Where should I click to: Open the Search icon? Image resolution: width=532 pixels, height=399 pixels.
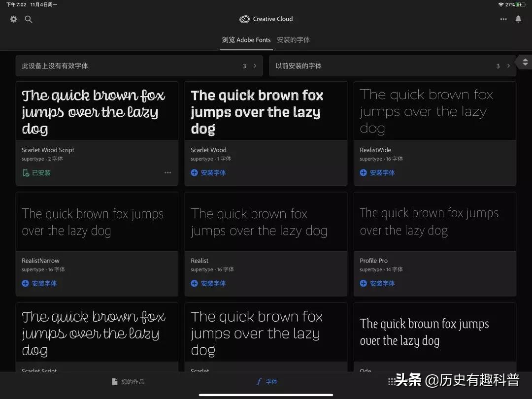[x=29, y=19]
